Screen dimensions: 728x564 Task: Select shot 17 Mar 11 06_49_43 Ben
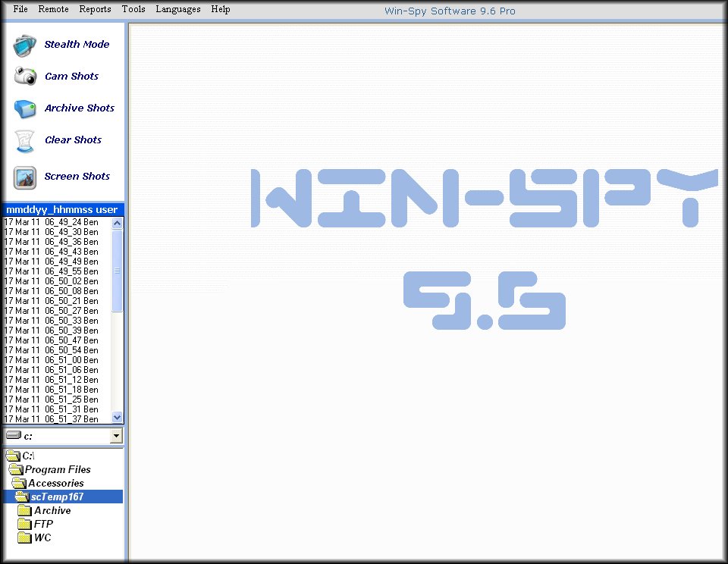[x=57, y=252]
